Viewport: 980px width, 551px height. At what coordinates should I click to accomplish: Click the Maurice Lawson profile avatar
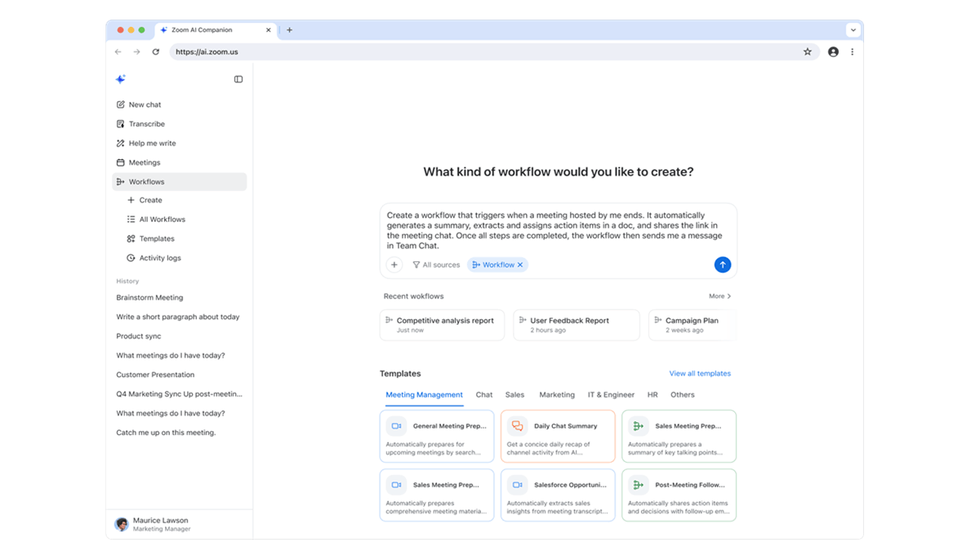[x=121, y=524]
